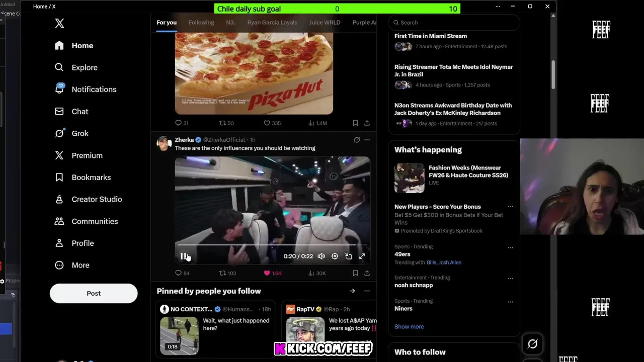
Task: Open Creator Studio from the sidebar
Action: coord(89,199)
